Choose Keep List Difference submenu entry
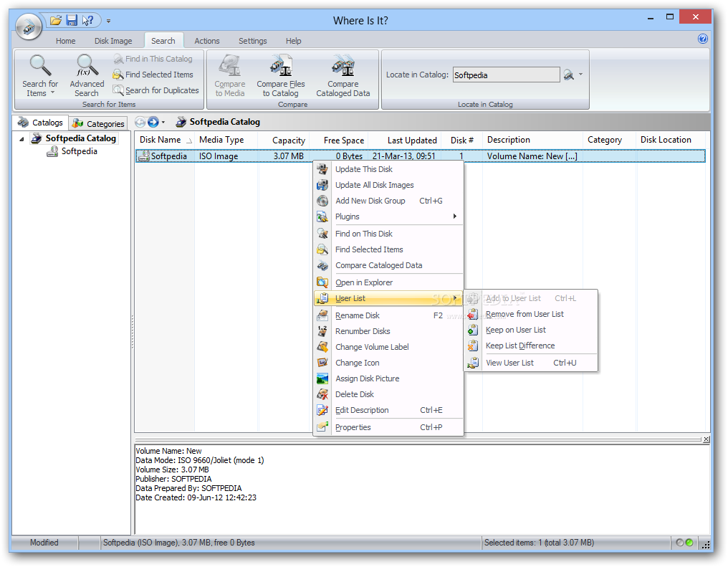Viewport: 728px width, 567px height. pyautogui.click(x=531, y=346)
